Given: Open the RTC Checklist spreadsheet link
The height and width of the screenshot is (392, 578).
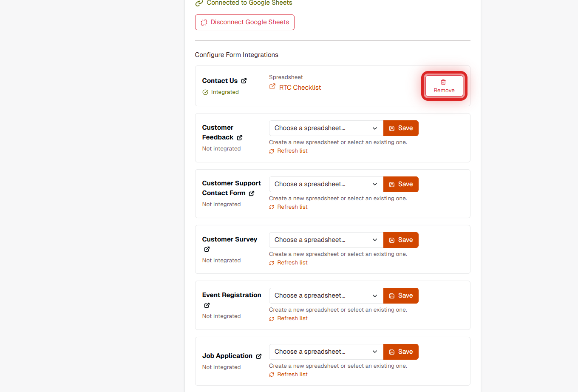Looking at the screenshot, I should click(x=300, y=87).
